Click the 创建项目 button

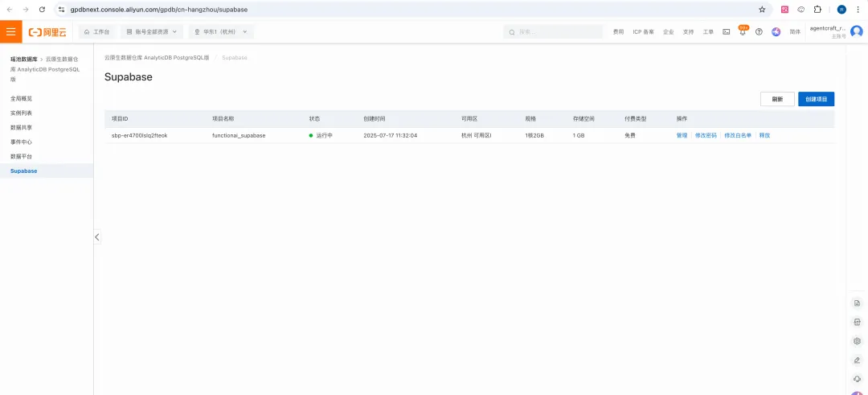(816, 99)
